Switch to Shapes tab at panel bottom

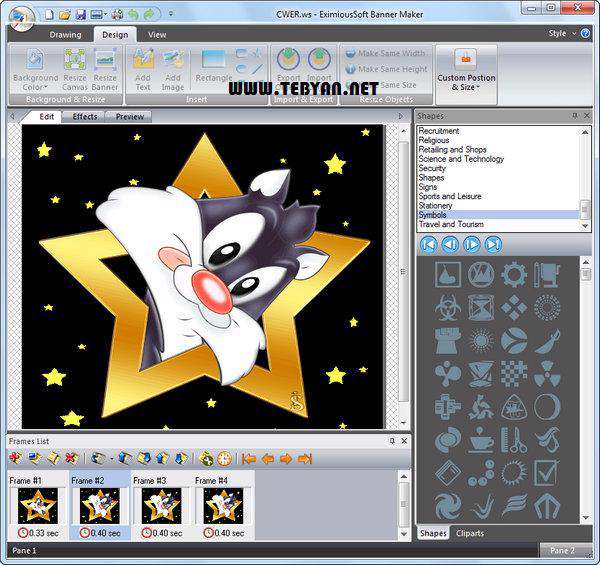(x=433, y=533)
